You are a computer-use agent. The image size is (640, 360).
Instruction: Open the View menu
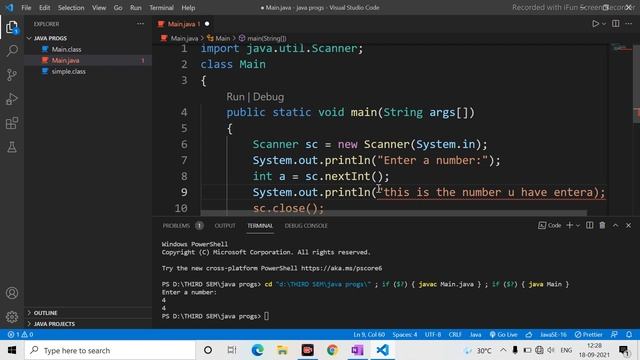(x=99, y=7)
